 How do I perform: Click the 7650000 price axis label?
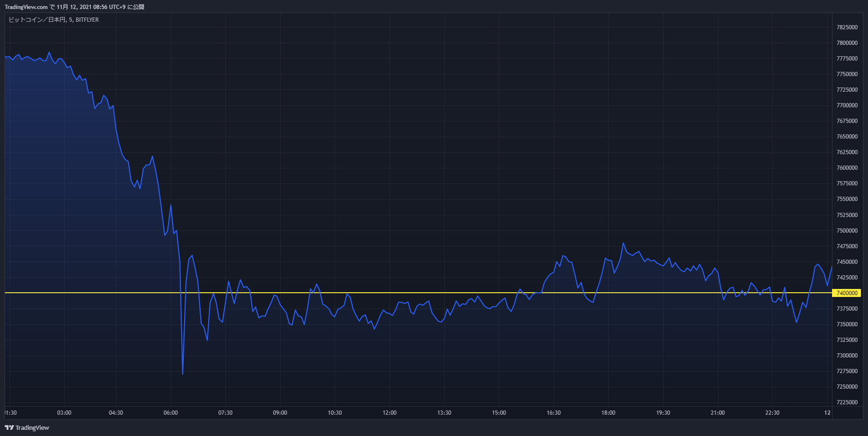(x=847, y=137)
